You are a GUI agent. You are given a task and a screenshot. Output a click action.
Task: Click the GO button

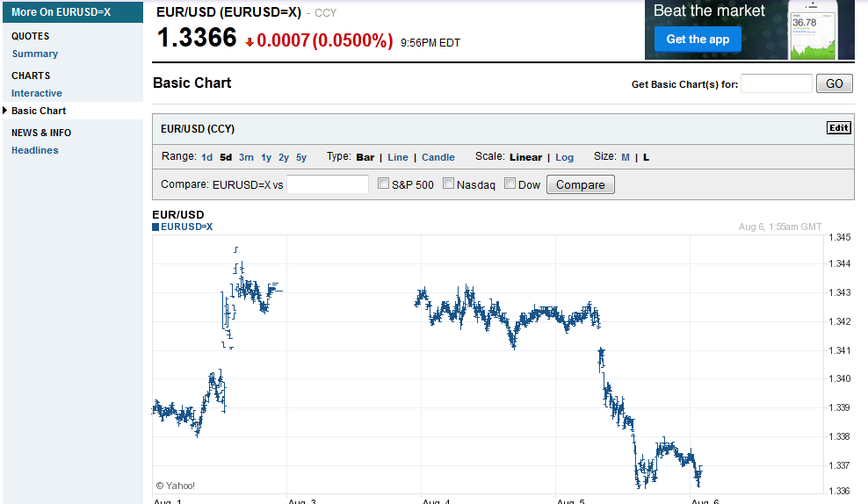click(x=835, y=83)
